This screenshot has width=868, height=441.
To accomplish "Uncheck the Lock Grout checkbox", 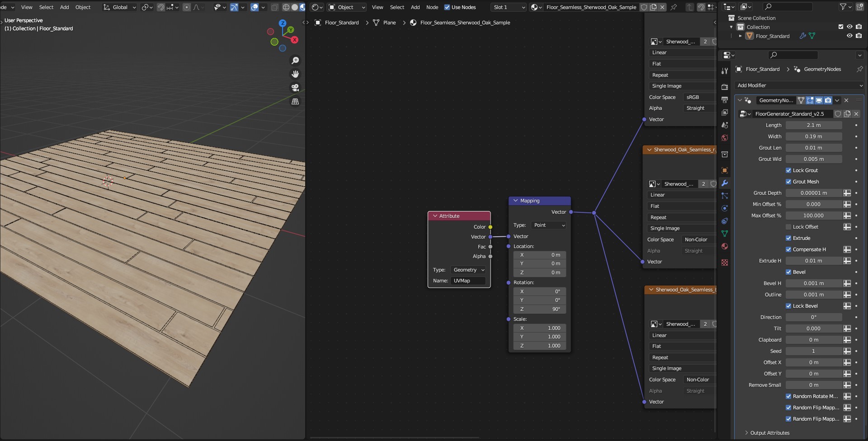I will (788, 170).
